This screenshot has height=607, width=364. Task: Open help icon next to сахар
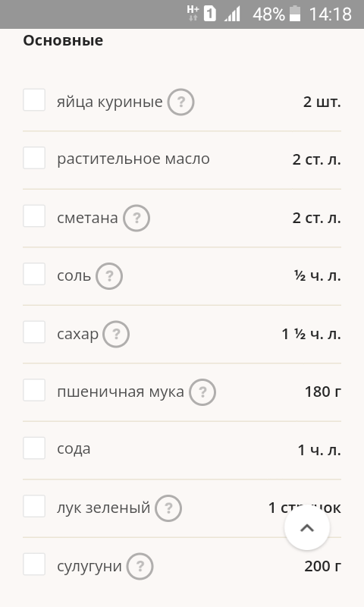116,334
